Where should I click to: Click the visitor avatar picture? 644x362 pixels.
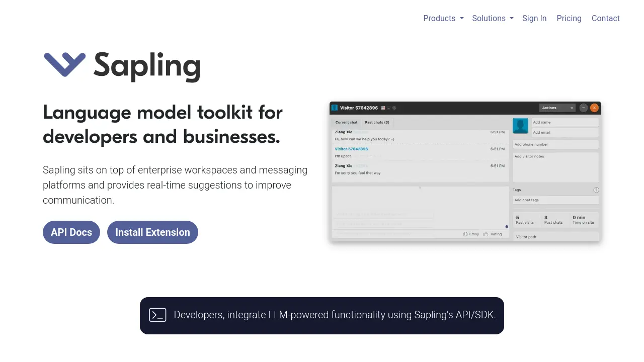point(521,126)
